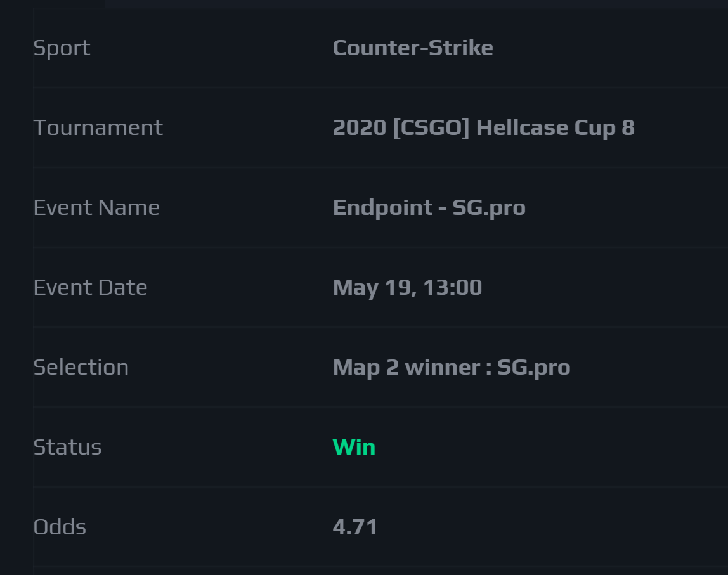Select the Counter-Strike sport value
The height and width of the screenshot is (575, 728).
413,48
